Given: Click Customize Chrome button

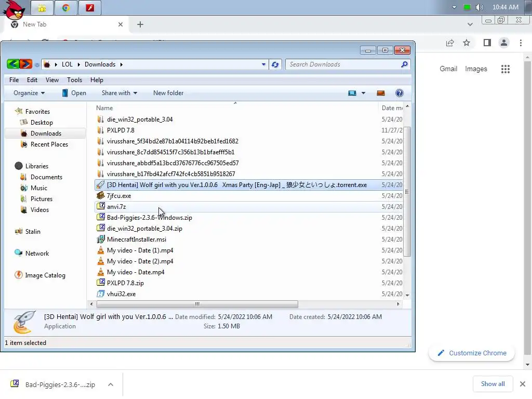Looking at the screenshot, I should click(472, 353).
